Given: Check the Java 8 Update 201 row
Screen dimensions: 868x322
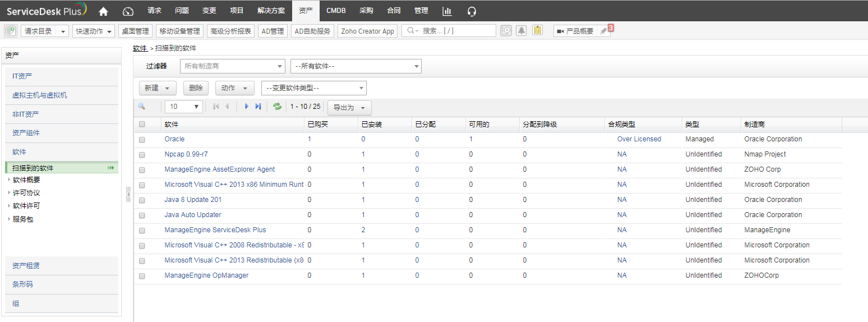Looking at the screenshot, I should (x=142, y=200).
